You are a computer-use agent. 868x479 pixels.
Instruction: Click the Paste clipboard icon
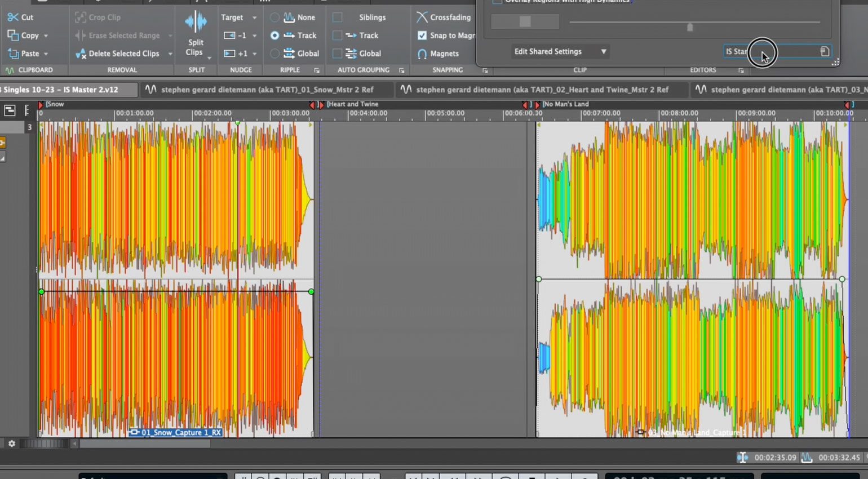(x=13, y=54)
